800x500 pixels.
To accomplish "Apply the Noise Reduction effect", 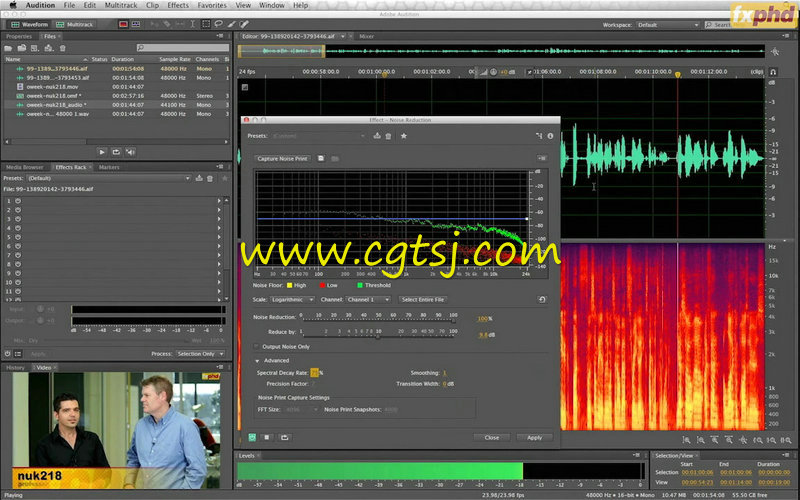I will (534, 437).
